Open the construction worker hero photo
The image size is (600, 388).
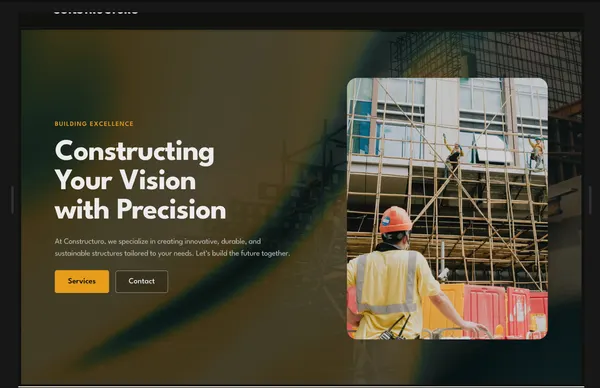point(447,209)
